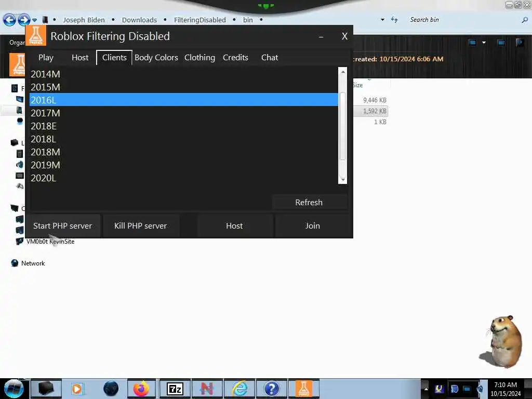Open address bar history dropdown

point(383,20)
